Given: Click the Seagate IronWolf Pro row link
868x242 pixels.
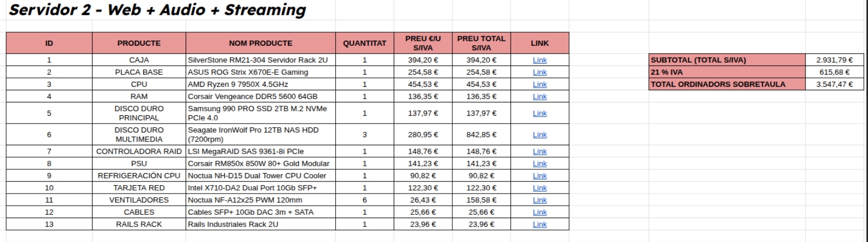Looking at the screenshot, I should pyautogui.click(x=540, y=135).
